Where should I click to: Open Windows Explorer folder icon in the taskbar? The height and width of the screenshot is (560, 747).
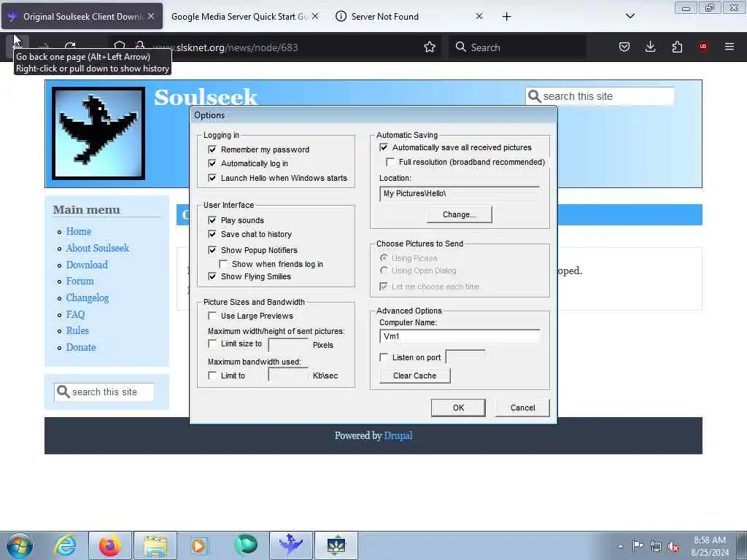coord(155,545)
